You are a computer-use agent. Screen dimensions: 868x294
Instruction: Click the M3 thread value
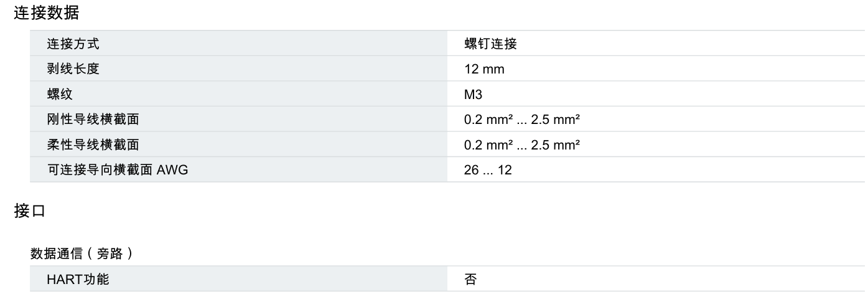point(474,94)
